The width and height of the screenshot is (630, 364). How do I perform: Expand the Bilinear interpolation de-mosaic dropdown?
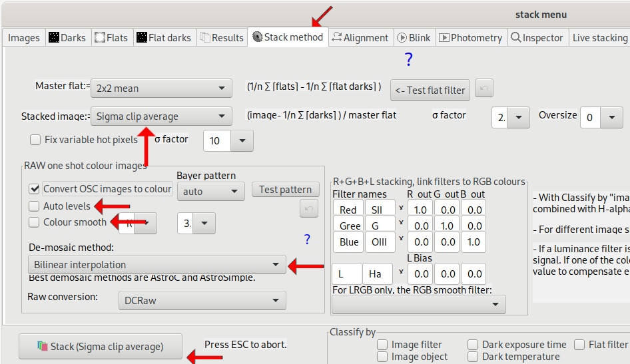point(157,265)
